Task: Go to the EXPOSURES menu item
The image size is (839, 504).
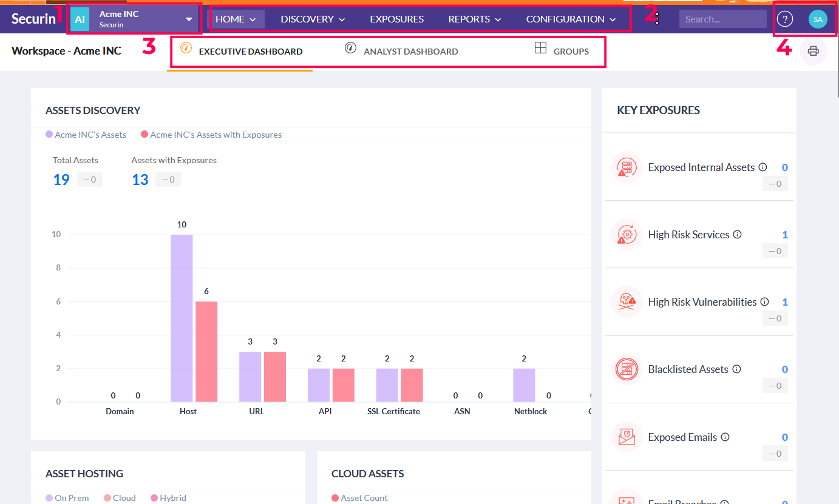Action: pyautogui.click(x=397, y=19)
